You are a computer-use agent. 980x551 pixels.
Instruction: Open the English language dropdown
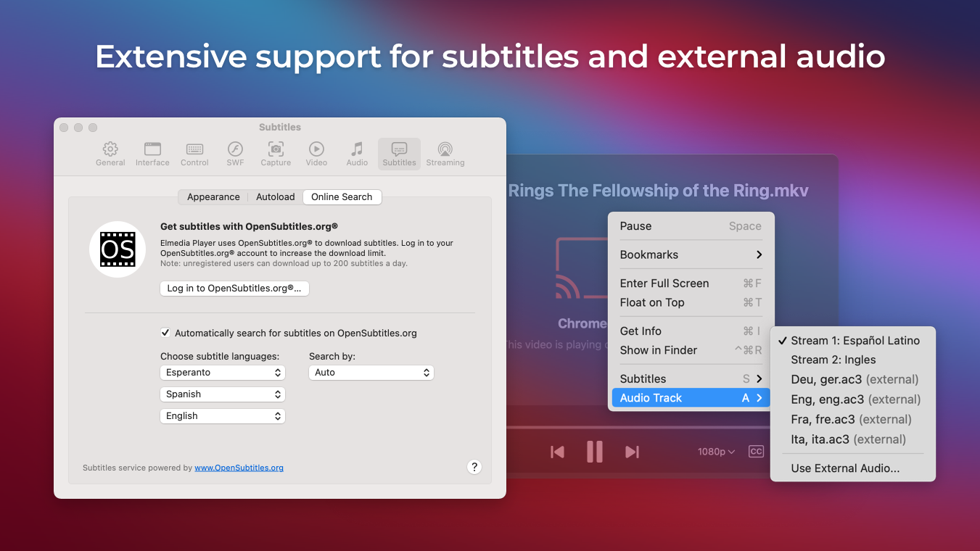(x=223, y=416)
